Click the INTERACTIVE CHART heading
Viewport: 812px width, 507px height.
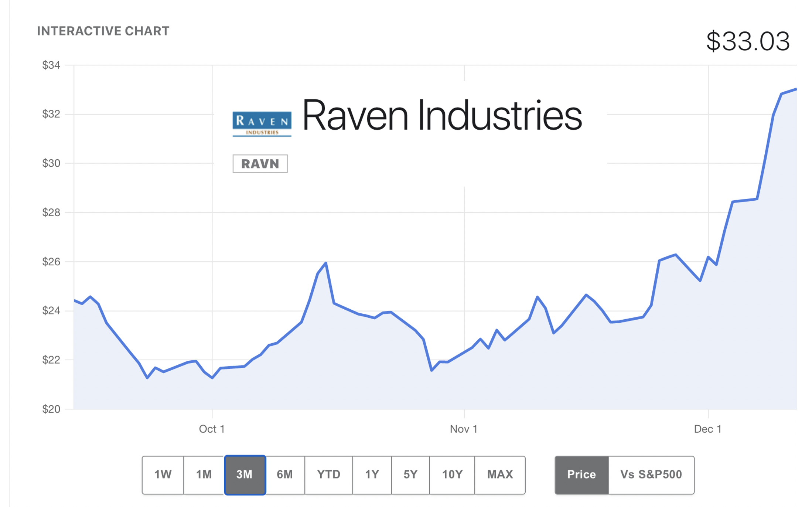tap(103, 31)
